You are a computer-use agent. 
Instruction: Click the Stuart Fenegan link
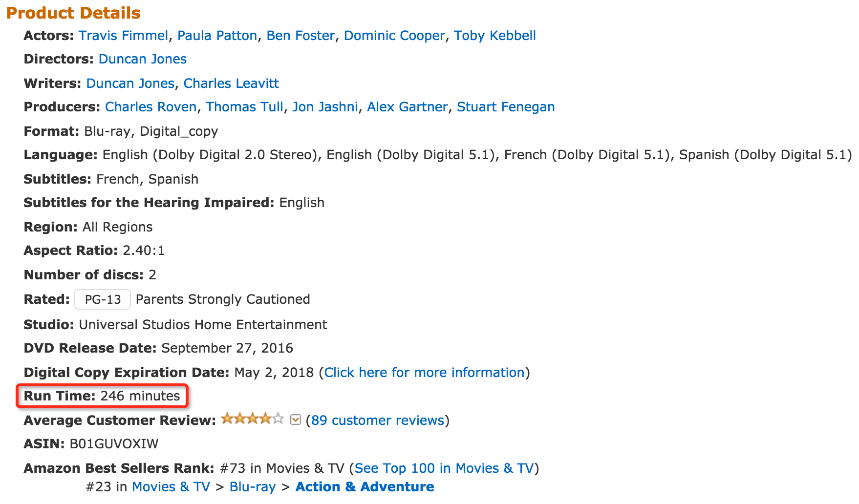click(x=506, y=107)
